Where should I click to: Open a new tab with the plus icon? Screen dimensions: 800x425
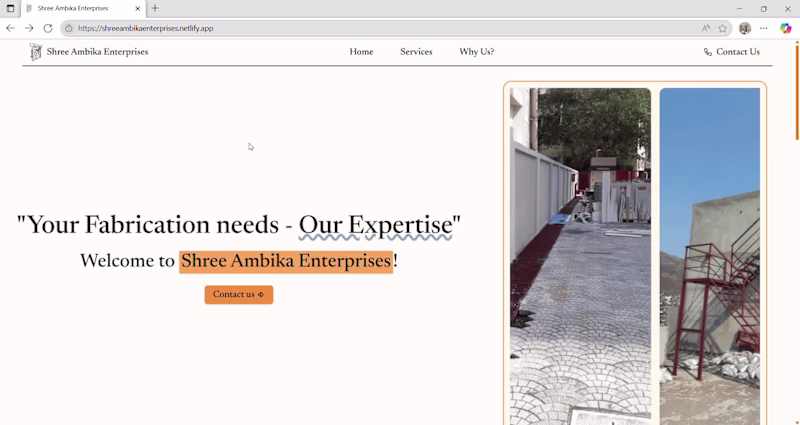tap(155, 8)
